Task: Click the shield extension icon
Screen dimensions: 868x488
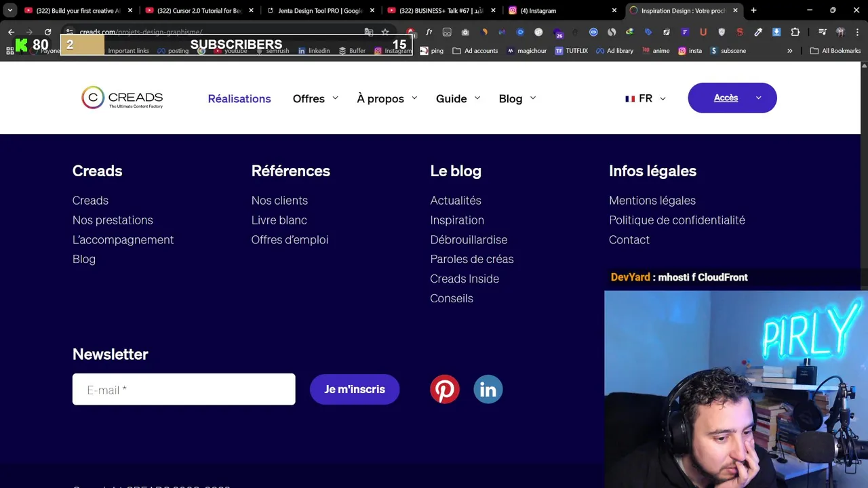Action: 722,32
